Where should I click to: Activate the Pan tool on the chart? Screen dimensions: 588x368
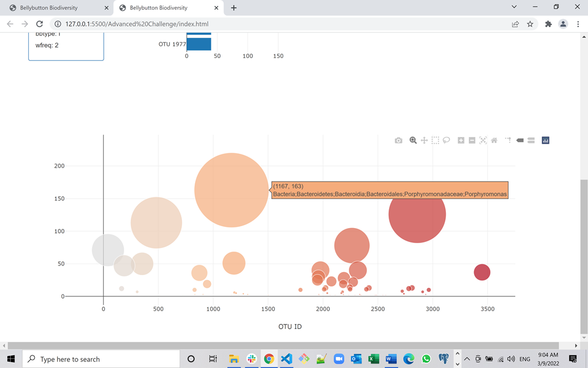[424, 140]
